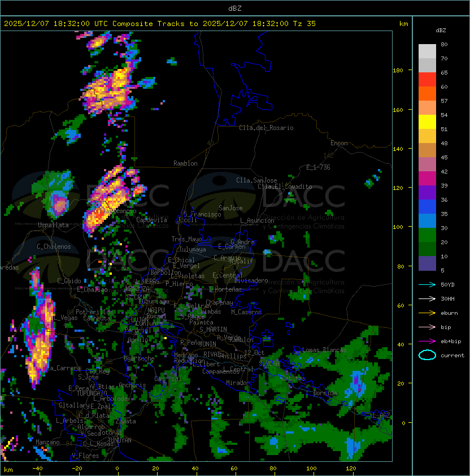The width and height of the screenshot is (470, 476).
Task: Click the yellow 54 dBZ color swatch
Action: pyautogui.click(x=427, y=122)
